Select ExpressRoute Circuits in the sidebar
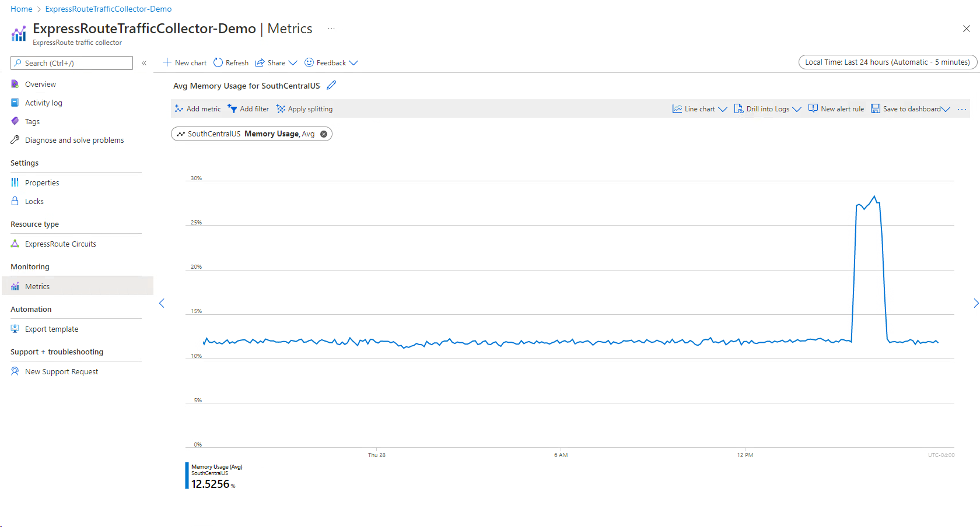The image size is (980, 527). click(x=60, y=244)
